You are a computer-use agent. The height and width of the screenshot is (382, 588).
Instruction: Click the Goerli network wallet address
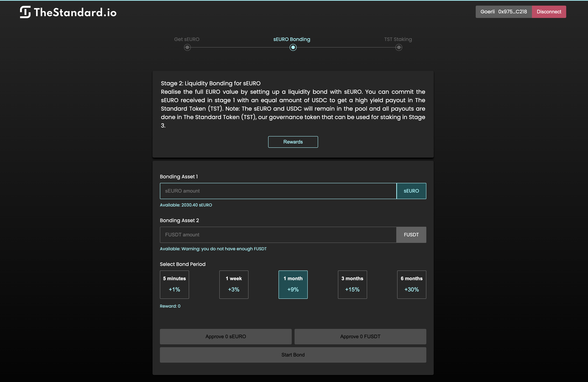click(504, 12)
